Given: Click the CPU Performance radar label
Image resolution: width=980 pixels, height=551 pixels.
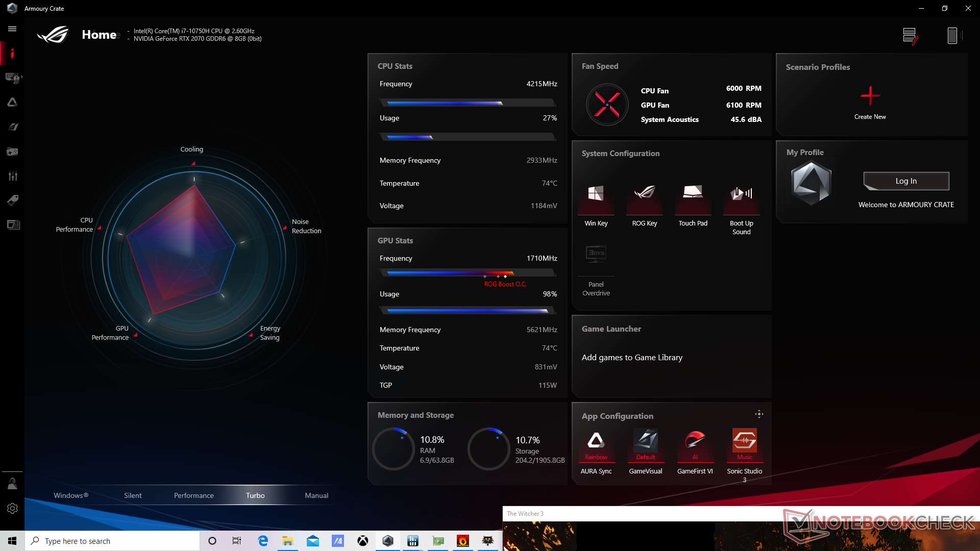Looking at the screenshot, I should tap(75, 224).
